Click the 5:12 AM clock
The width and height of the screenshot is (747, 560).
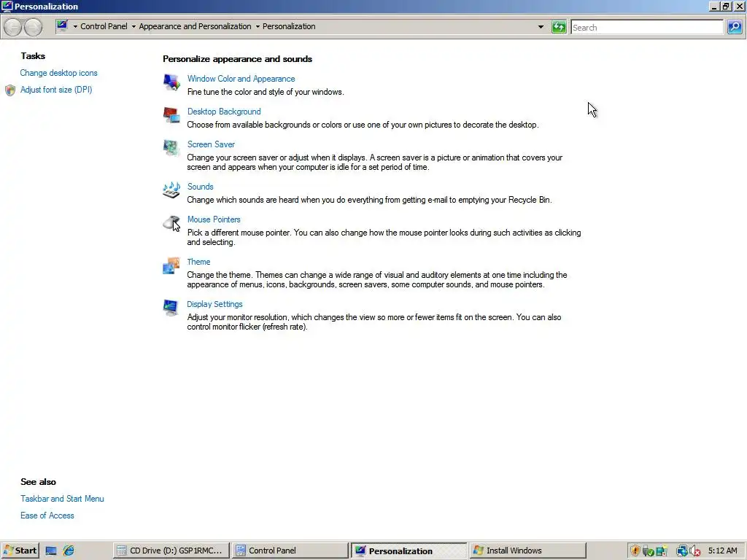722,551
